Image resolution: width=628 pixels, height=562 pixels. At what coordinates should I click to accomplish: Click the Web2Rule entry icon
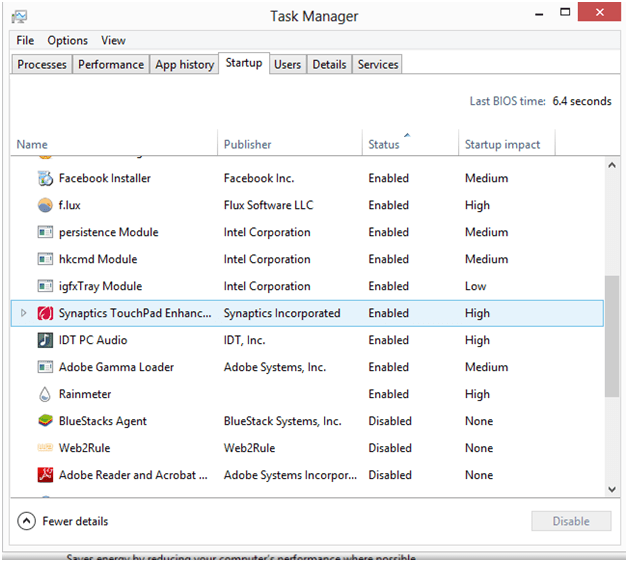45,449
